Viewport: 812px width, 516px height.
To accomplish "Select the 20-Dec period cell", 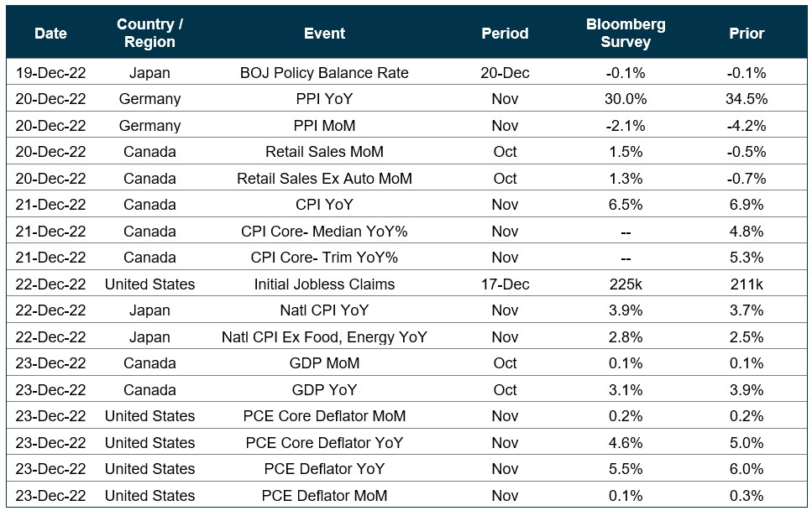I will (x=505, y=73).
